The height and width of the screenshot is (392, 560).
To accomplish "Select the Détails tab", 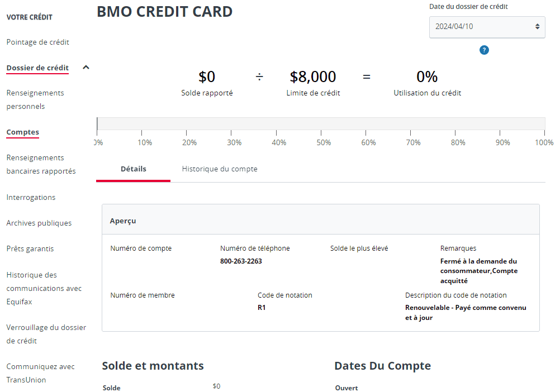I will click(133, 168).
